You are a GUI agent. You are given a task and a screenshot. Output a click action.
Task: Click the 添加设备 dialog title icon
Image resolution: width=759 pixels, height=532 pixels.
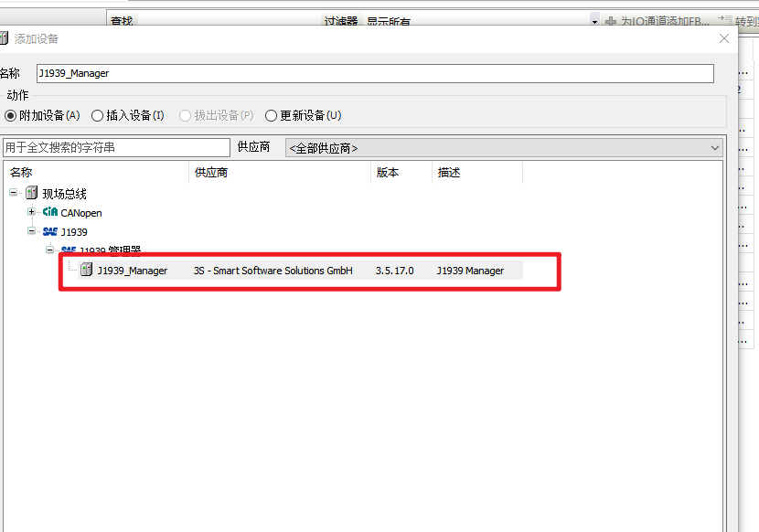click(5, 38)
